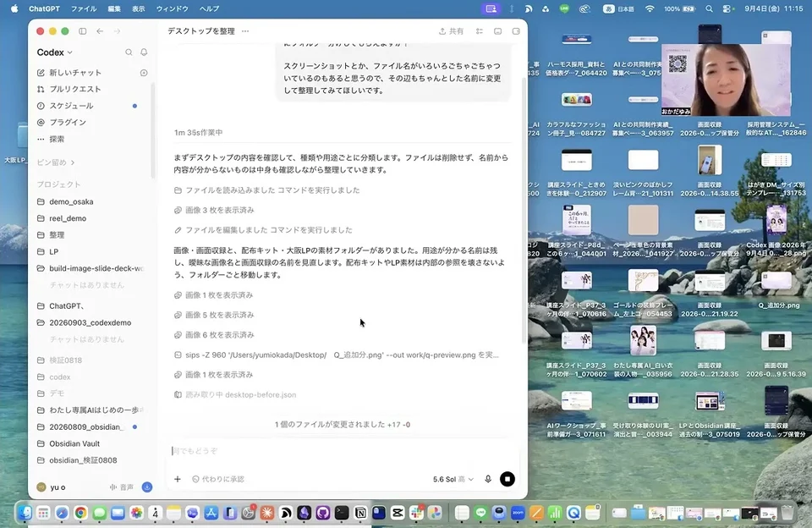Click the blue download update icon
Viewport: 812px width, 528px height.
[x=147, y=487]
